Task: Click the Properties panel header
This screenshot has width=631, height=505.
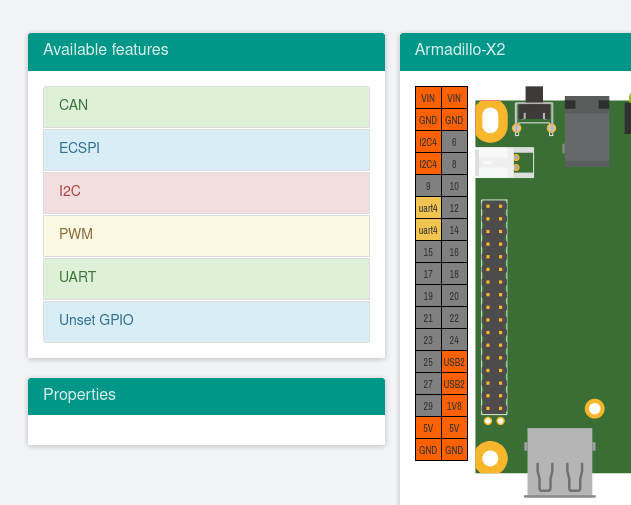Action: 206,396
